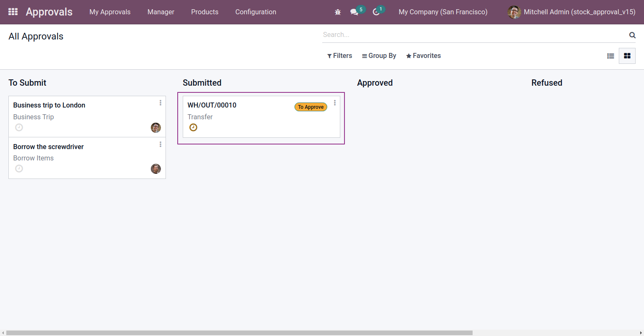Open options menu on WH/OUT/00010 card
This screenshot has height=336, width=644.
(335, 103)
